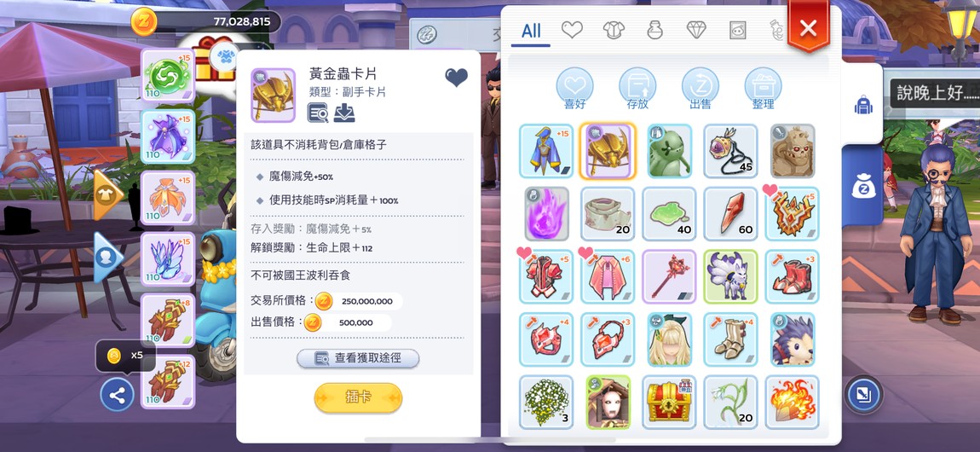Switch to the All inventory tab
Viewport: 980px width, 452px height.
pos(531,31)
